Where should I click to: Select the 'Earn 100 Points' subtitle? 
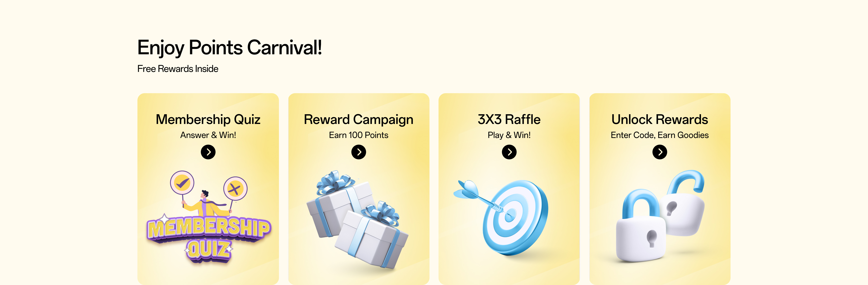click(359, 135)
